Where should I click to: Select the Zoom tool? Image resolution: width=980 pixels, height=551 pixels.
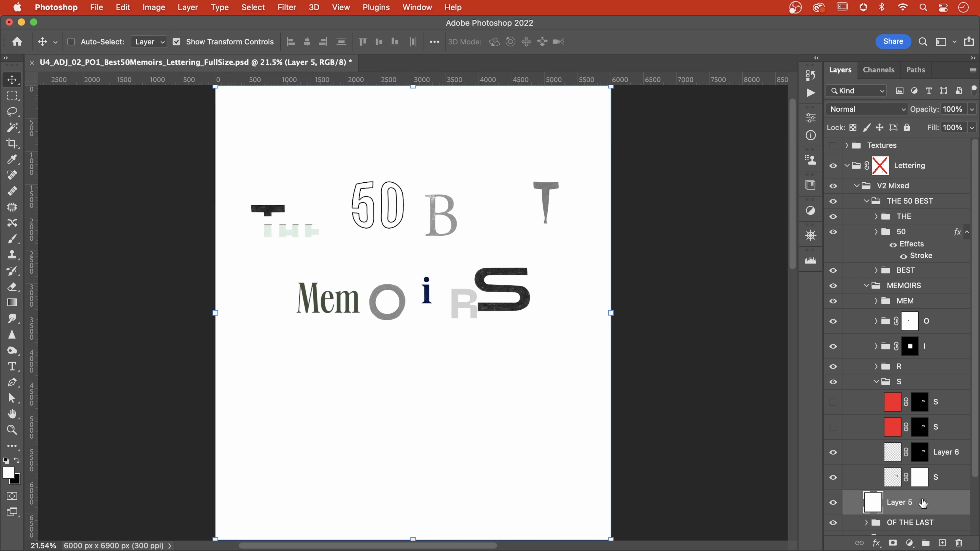(x=12, y=430)
